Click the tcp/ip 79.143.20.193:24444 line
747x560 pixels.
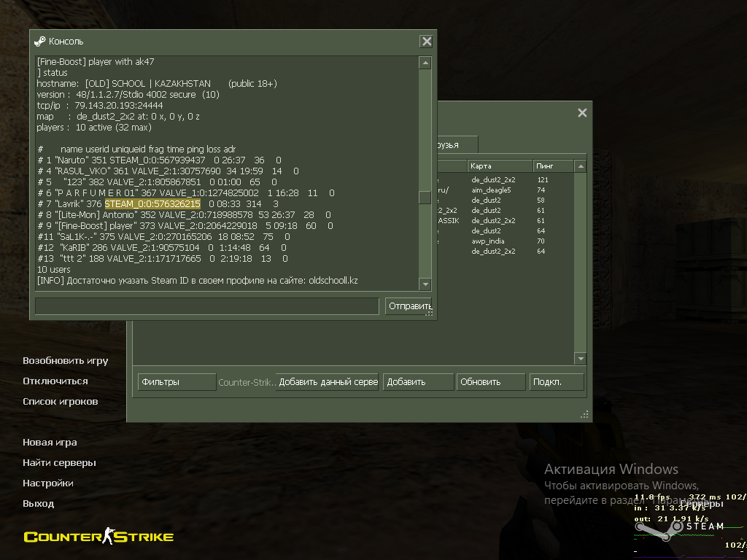tap(100, 106)
